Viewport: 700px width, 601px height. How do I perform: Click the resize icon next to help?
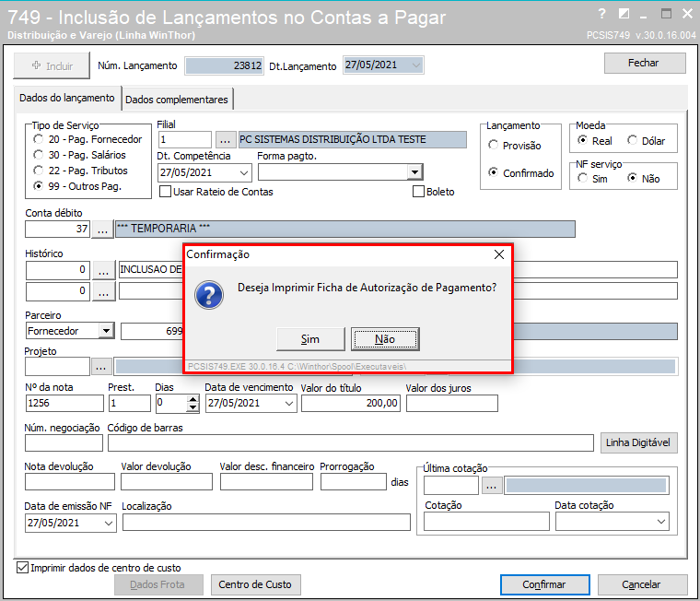(x=624, y=14)
